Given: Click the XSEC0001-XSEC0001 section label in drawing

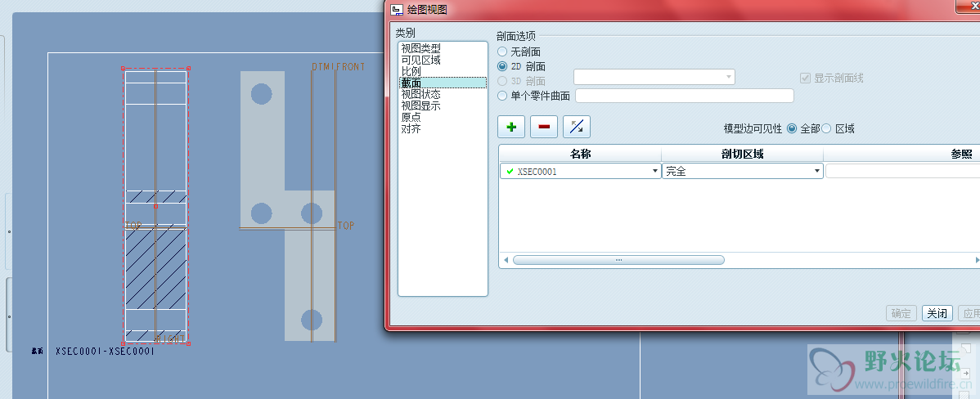Looking at the screenshot, I should pyautogui.click(x=105, y=352).
